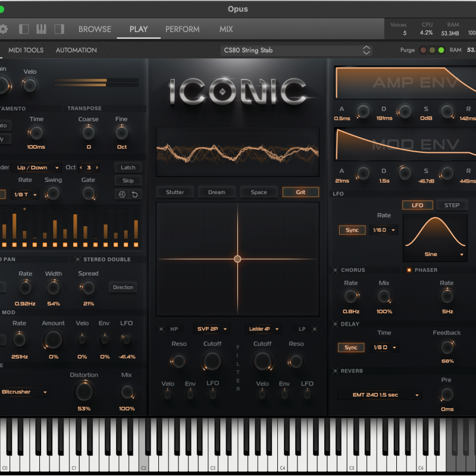Open the SVF 2P filter type dropdown
Screen dimensions: 476x476
(212, 329)
